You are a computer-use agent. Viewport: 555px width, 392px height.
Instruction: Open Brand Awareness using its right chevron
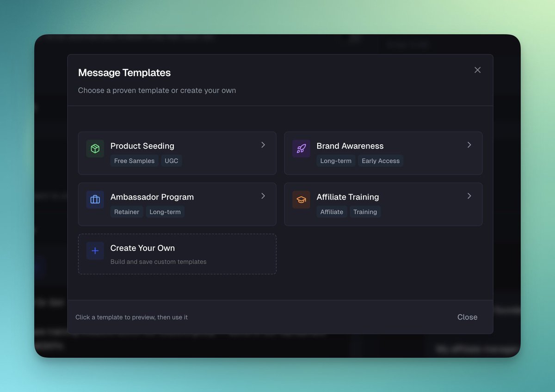[469, 145]
